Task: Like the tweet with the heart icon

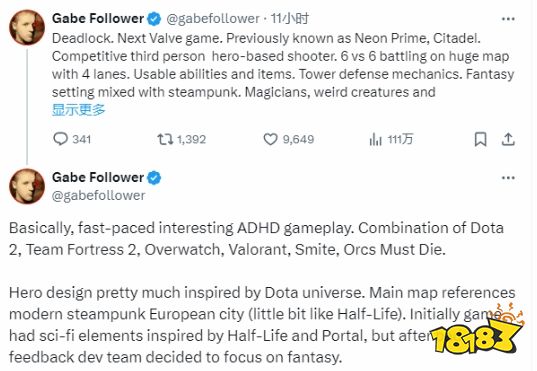Action: pyautogui.click(x=270, y=139)
